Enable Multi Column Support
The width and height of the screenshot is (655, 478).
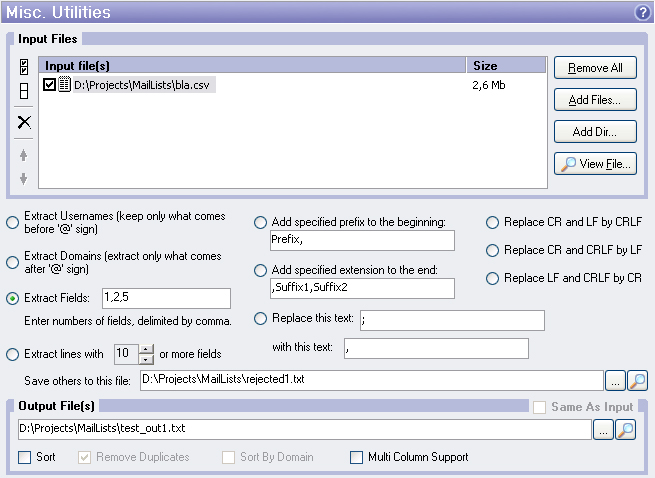point(356,457)
